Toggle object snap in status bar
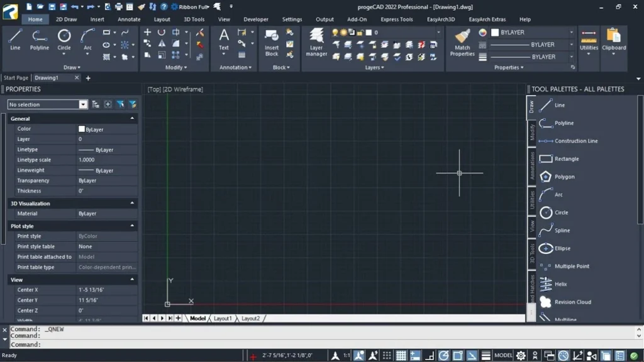The image size is (644, 362). (458, 356)
